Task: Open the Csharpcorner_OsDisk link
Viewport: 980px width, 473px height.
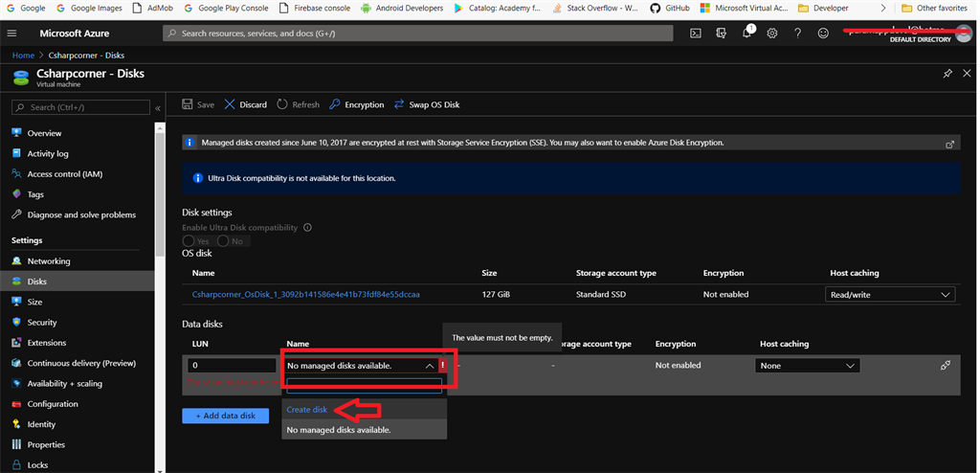Action: 305,294
